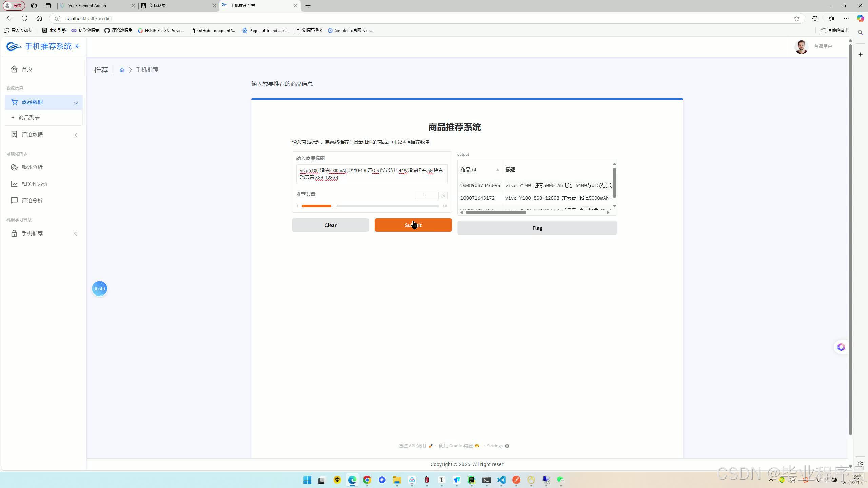Click the 推荐数量 slider track
Screen dimensions: 868x488
click(x=370, y=206)
